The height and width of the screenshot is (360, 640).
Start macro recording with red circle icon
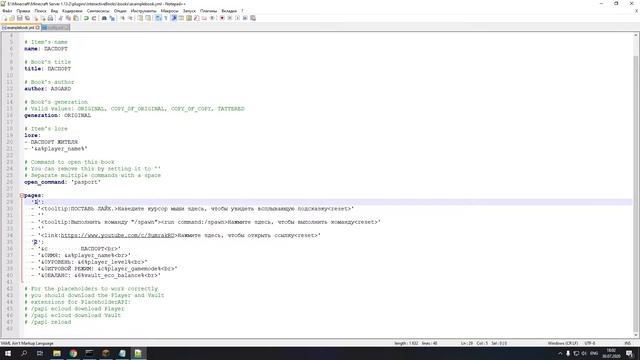click(x=222, y=18)
